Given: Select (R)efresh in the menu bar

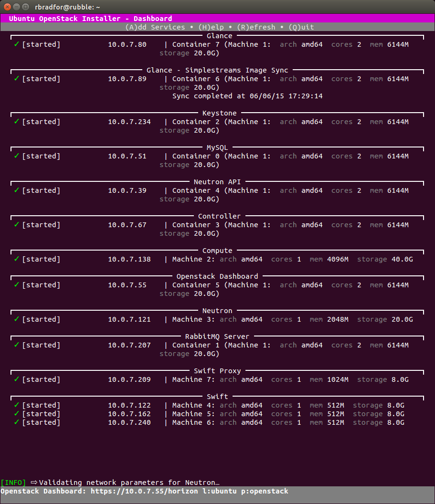Looking at the screenshot, I should tap(256, 27).
